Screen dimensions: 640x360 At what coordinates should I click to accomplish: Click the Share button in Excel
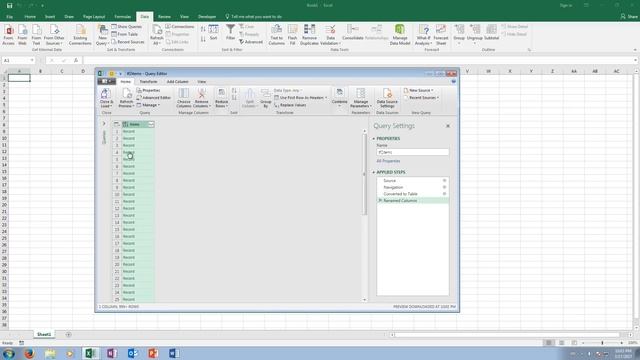click(x=629, y=17)
